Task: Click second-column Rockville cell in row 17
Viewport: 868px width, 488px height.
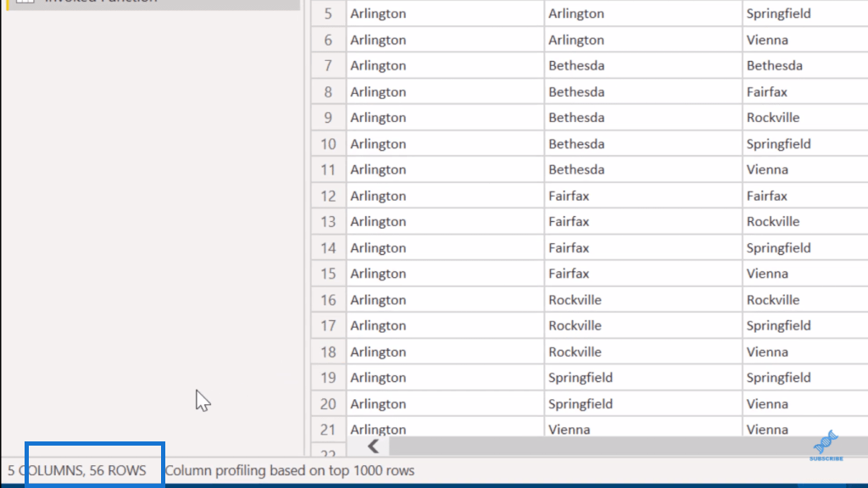Action: (x=643, y=325)
